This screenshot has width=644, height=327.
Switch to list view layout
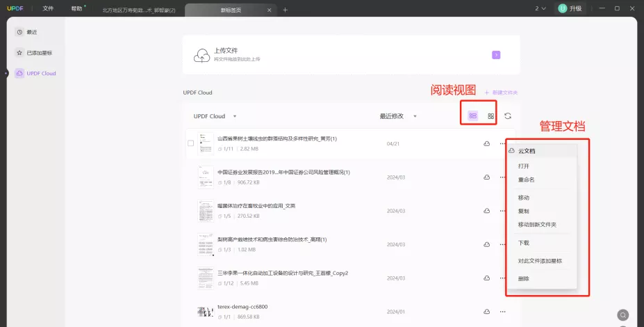click(473, 116)
